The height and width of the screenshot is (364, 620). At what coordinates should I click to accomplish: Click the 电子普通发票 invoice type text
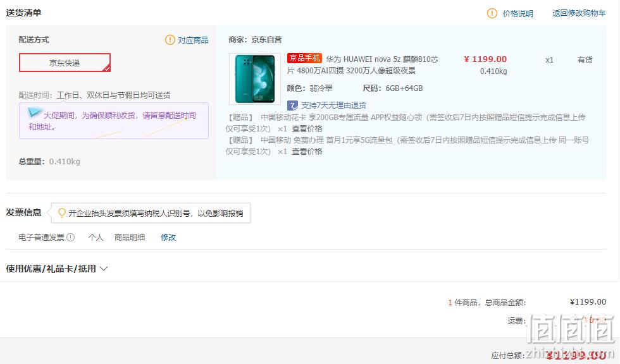coord(42,237)
